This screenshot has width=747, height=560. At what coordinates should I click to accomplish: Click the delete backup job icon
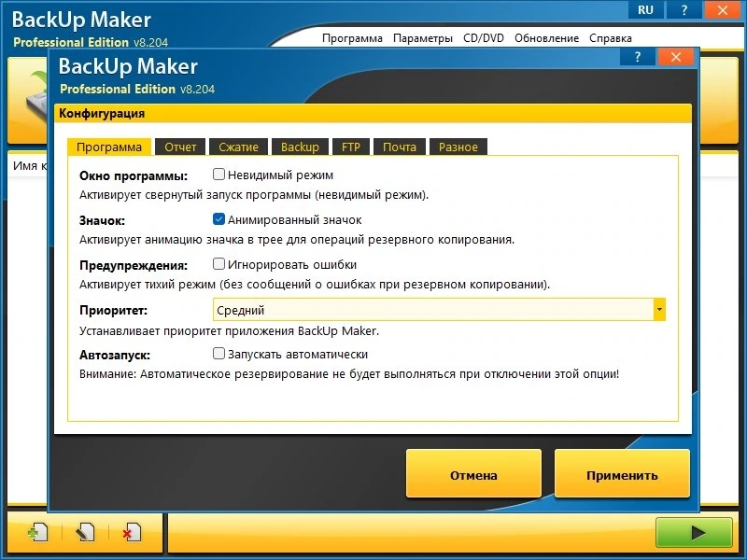pos(132,532)
